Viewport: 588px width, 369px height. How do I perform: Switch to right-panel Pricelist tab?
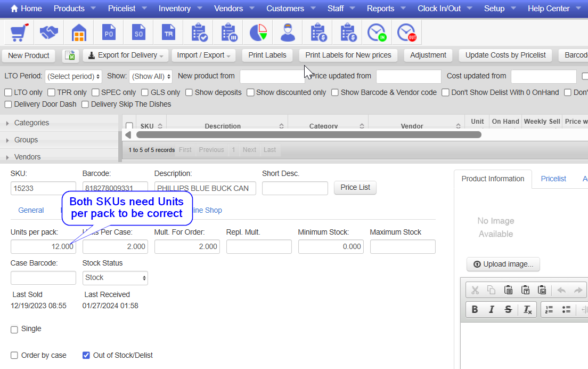click(x=553, y=179)
